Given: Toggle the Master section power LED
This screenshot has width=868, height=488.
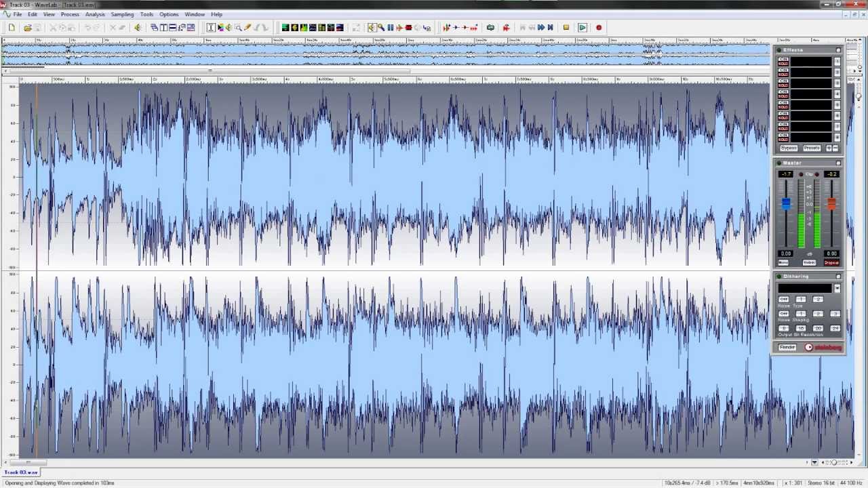Looking at the screenshot, I should point(779,163).
